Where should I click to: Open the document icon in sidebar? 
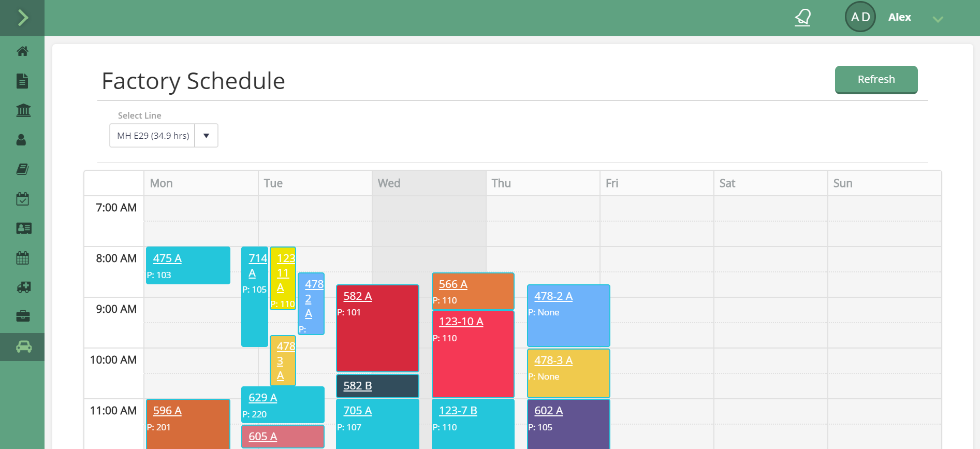point(22,81)
